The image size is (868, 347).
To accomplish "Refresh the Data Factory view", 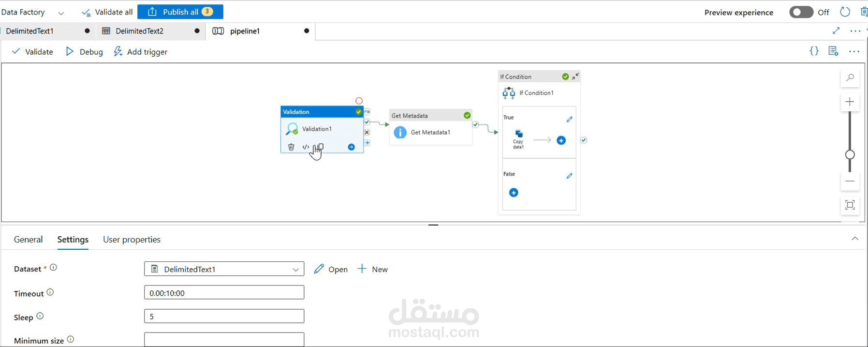I will [845, 12].
